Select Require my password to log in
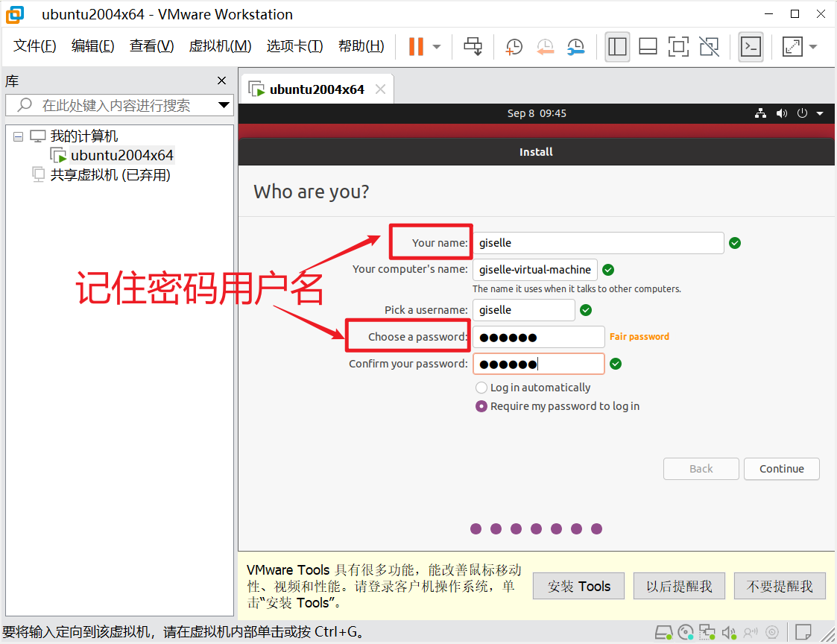Image resolution: width=837 pixels, height=644 pixels. pos(481,406)
